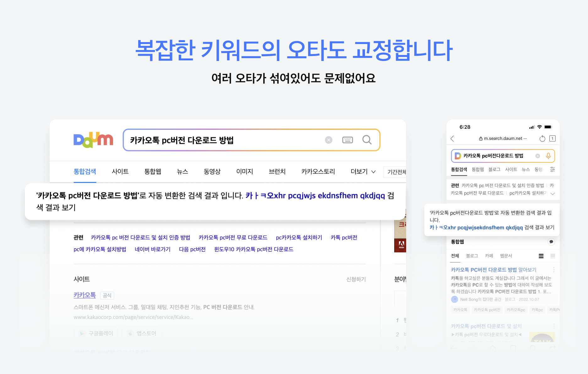The width and height of the screenshot is (588, 374).
Task: Open related search pc에 카카오톡 설치방법
Action: tap(100, 249)
